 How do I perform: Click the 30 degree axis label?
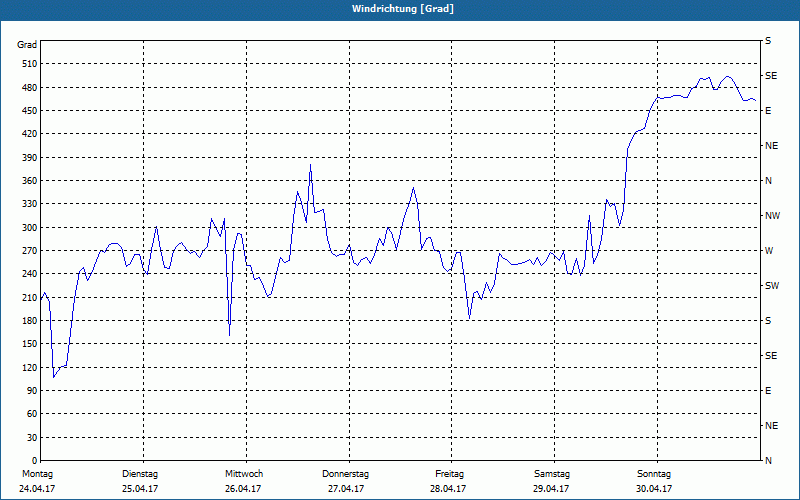click(32, 438)
